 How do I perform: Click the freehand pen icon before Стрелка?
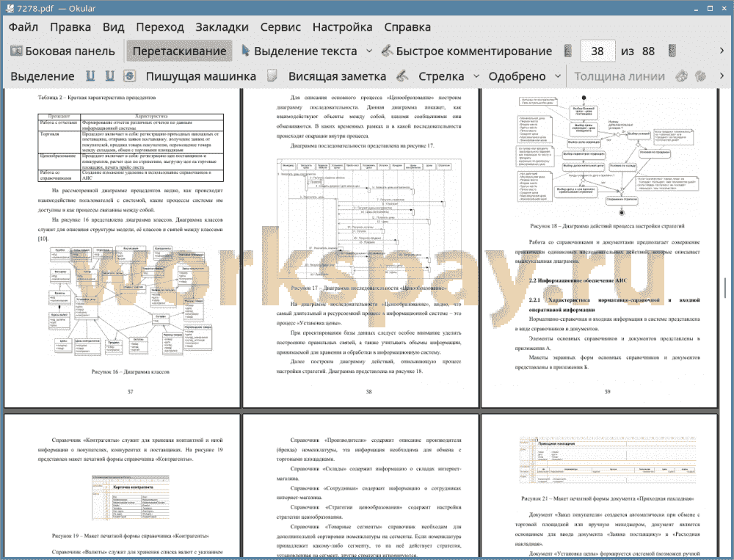(x=402, y=76)
